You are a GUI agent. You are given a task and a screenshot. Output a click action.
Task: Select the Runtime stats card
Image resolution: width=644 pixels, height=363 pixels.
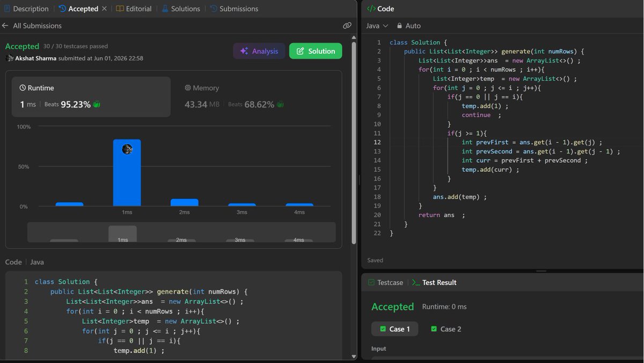pyautogui.click(x=91, y=97)
